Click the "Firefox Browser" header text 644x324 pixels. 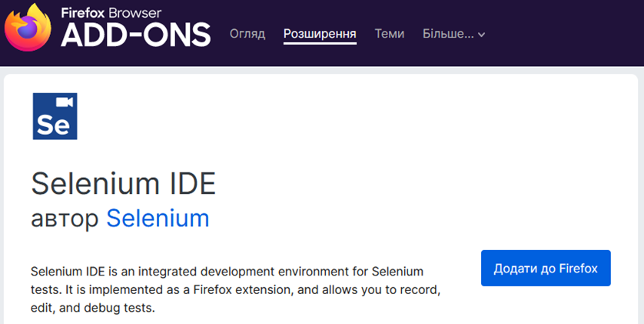click(x=111, y=13)
